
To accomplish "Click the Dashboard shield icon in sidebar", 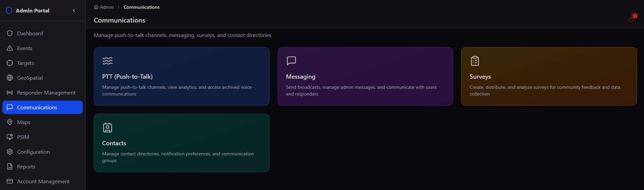I will [x=10, y=33].
